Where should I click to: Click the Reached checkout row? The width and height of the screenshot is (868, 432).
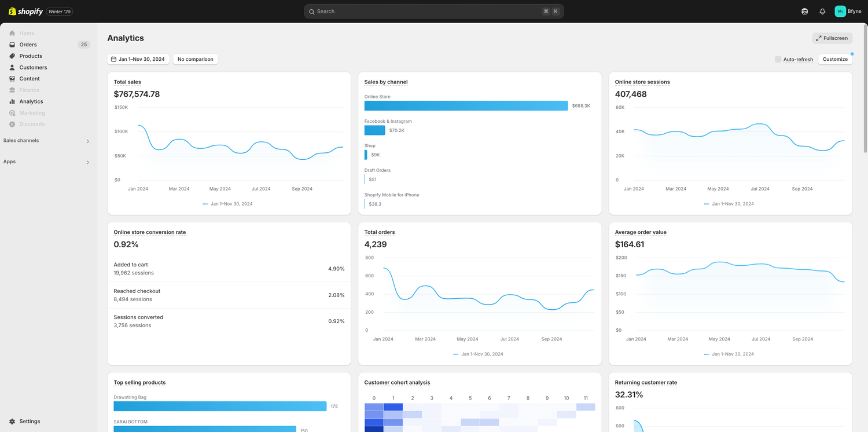pos(229,295)
